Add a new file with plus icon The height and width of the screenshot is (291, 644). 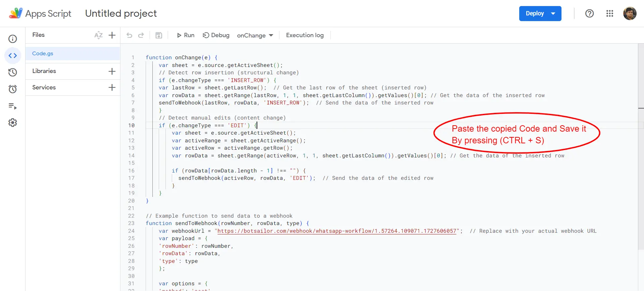coord(112,35)
